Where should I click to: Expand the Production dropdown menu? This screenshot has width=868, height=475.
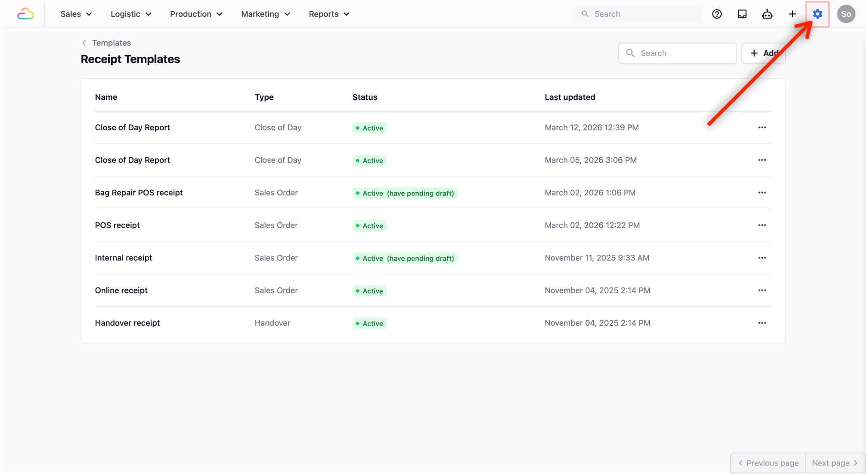coord(196,14)
